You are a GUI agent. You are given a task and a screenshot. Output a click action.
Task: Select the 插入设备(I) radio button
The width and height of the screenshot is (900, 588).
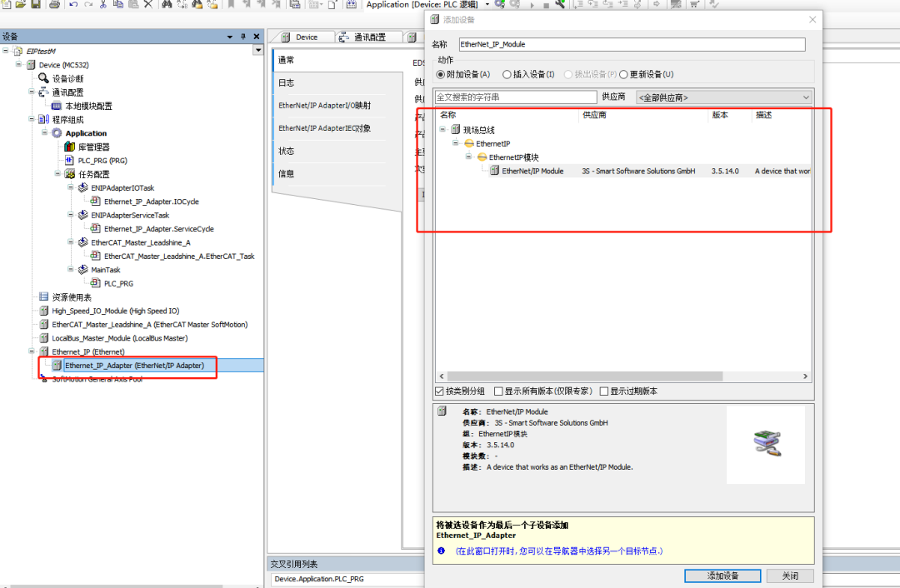(x=507, y=74)
